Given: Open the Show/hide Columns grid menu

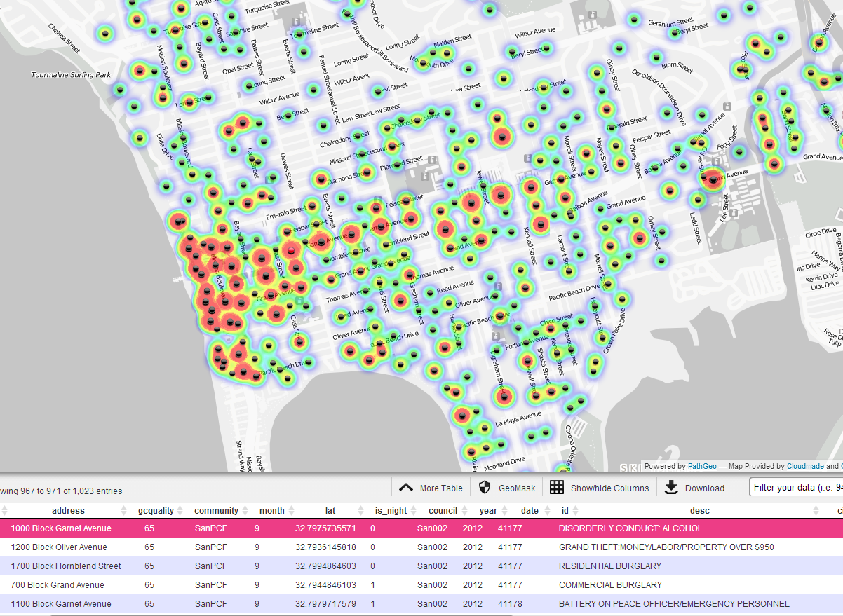Looking at the screenshot, I should tap(599, 488).
